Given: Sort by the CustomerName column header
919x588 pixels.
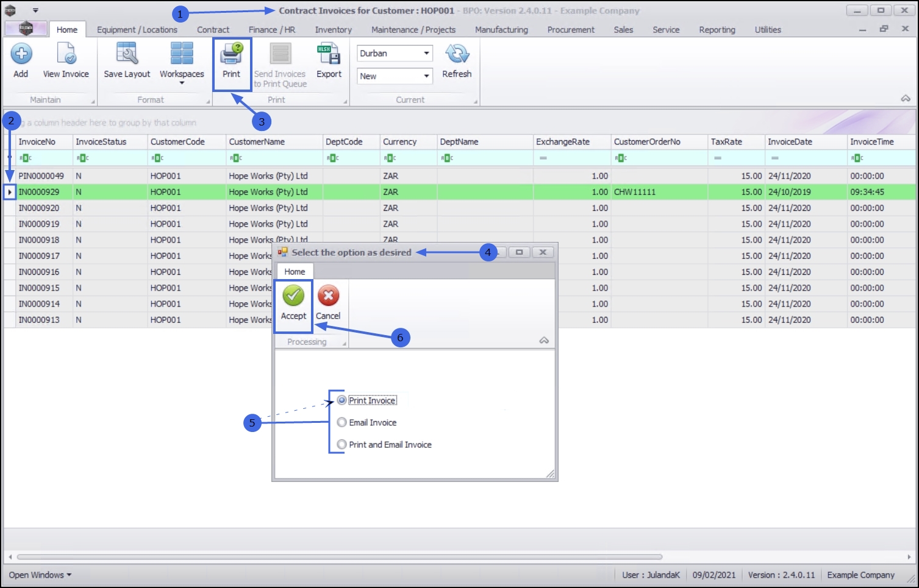Looking at the screenshot, I should tap(274, 142).
